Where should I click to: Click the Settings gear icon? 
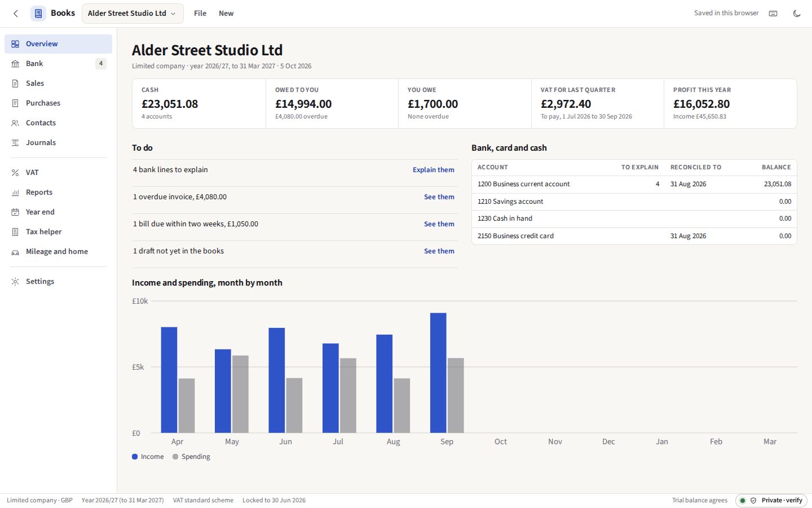[x=15, y=282]
